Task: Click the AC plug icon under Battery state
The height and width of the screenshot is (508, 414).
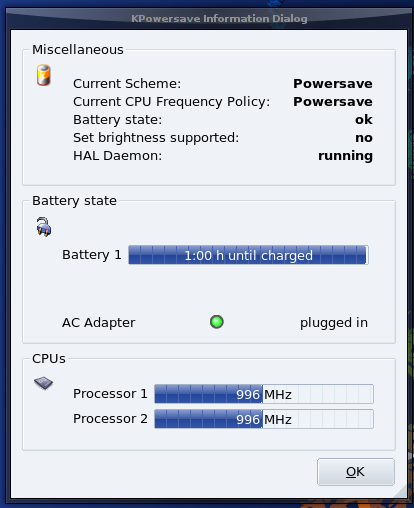Action: 44,227
